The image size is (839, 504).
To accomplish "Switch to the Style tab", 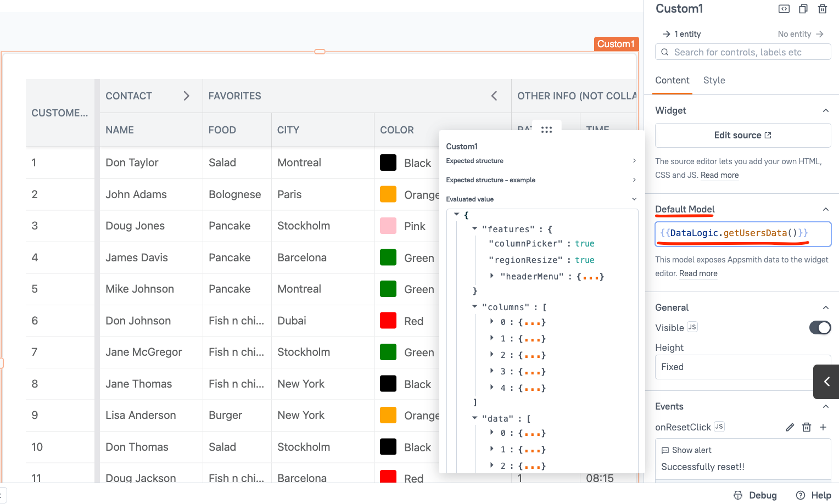I will pos(714,80).
